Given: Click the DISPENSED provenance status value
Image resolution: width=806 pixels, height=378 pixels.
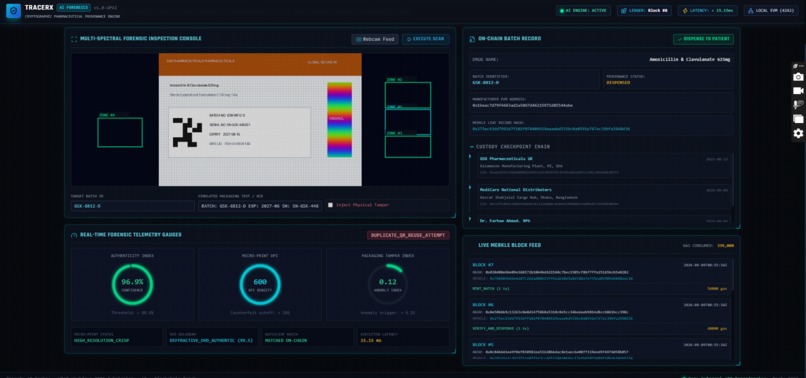Looking at the screenshot, I should (x=618, y=82).
